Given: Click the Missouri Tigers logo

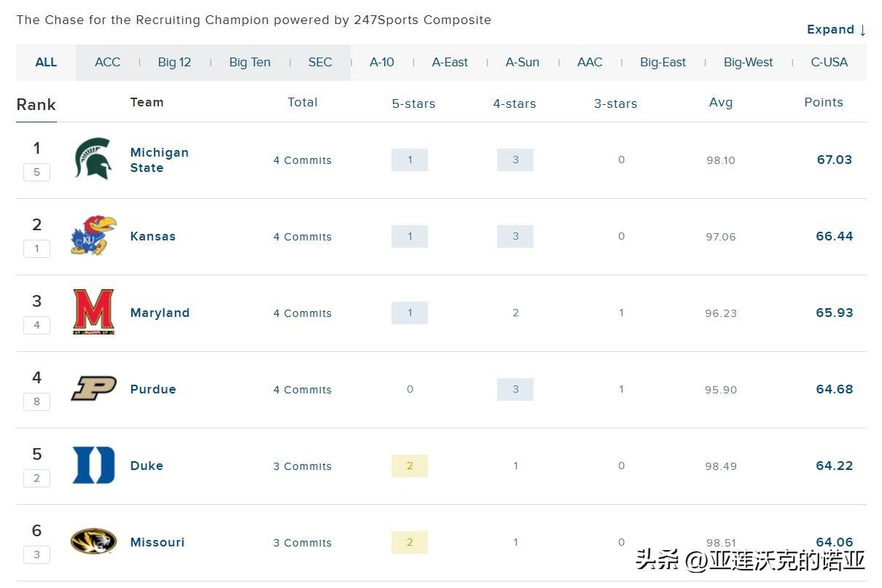Looking at the screenshot, I should 93,541.
